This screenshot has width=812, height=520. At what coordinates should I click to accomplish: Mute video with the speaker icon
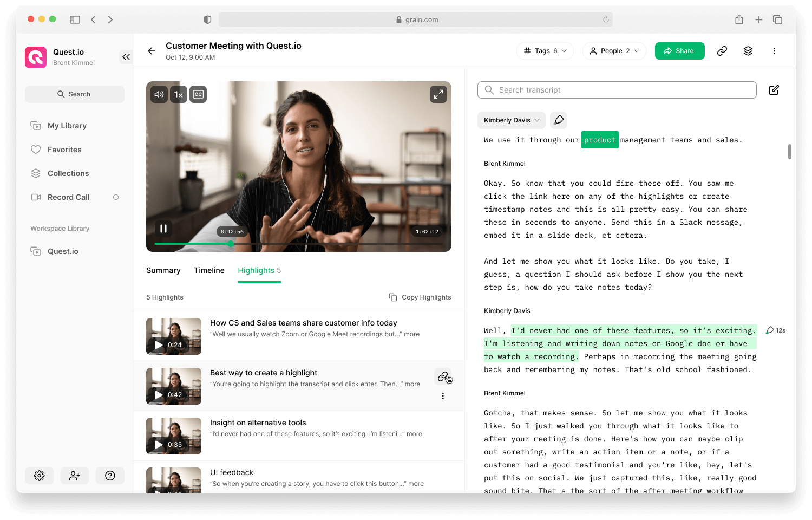pyautogui.click(x=159, y=94)
